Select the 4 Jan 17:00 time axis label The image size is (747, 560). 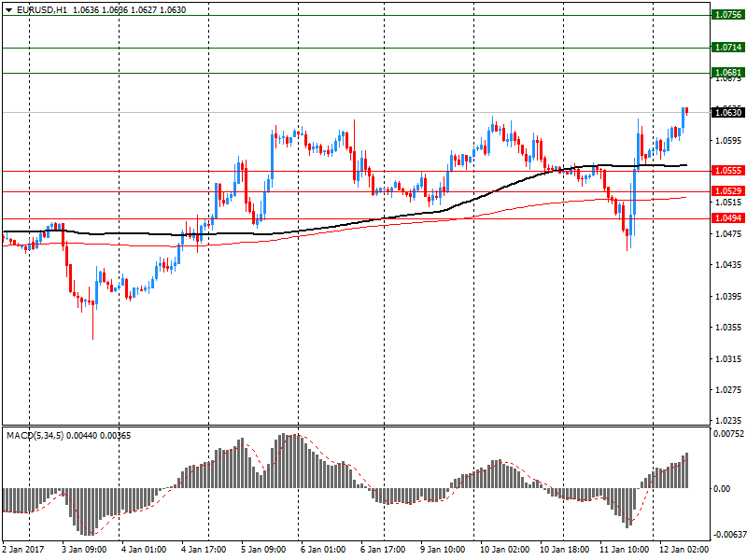[204, 550]
